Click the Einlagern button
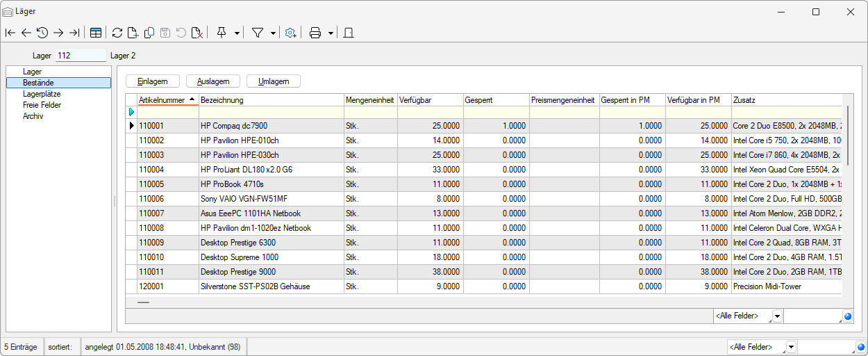Viewport: 868px width, 356px height. click(152, 81)
